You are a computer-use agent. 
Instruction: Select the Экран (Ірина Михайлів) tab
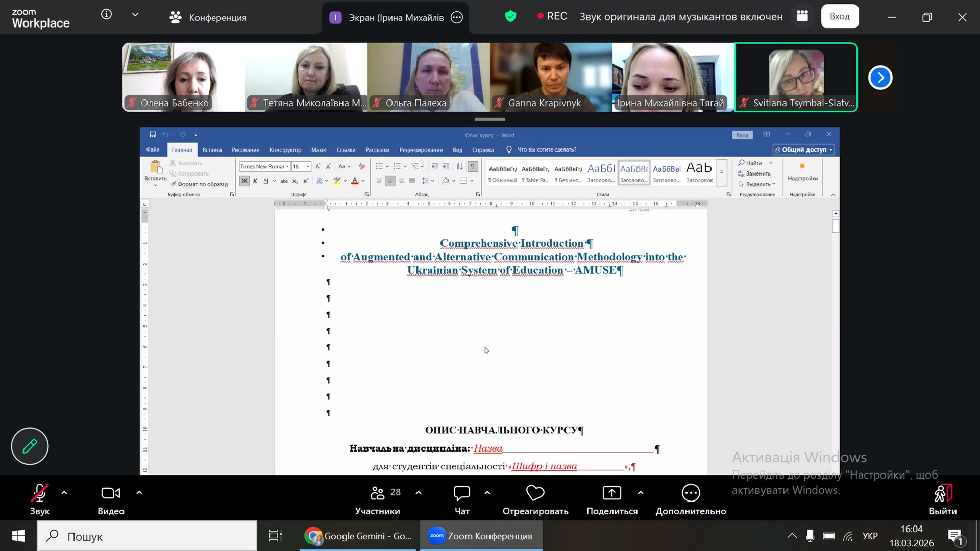[388, 17]
